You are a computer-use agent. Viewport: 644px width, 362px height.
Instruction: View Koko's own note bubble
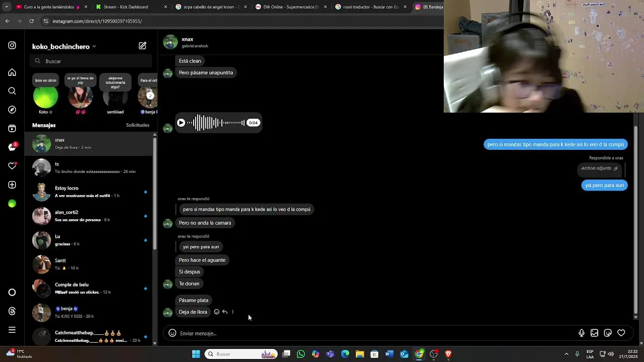tap(45, 80)
